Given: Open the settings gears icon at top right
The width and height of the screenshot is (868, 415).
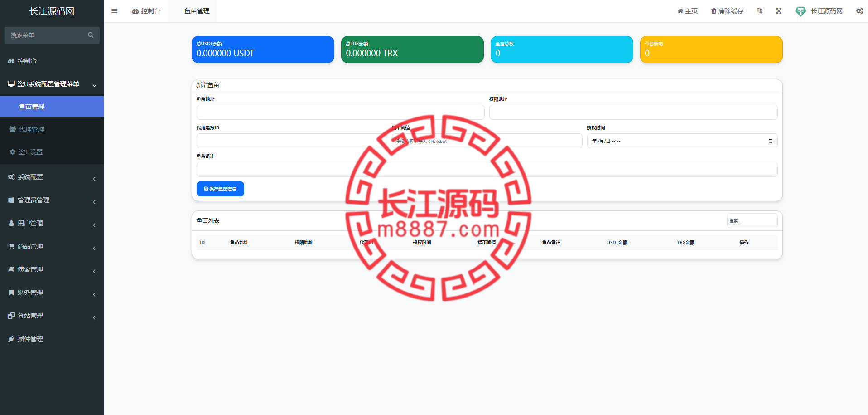Looking at the screenshot, I should click(859, 11).
